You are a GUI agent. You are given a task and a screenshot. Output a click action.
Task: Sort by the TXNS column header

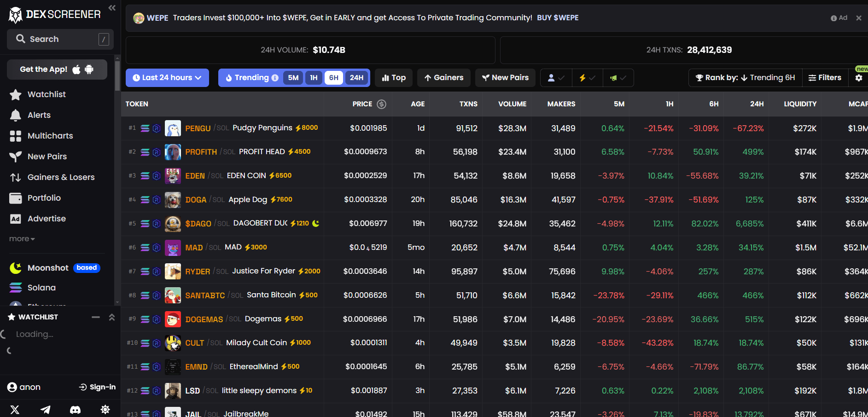[468, 104]
